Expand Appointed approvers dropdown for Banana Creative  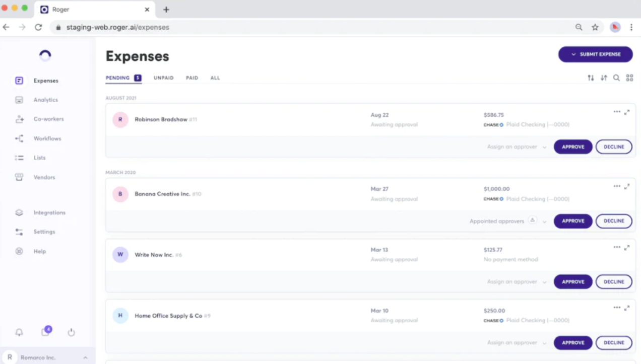[544, 222]
